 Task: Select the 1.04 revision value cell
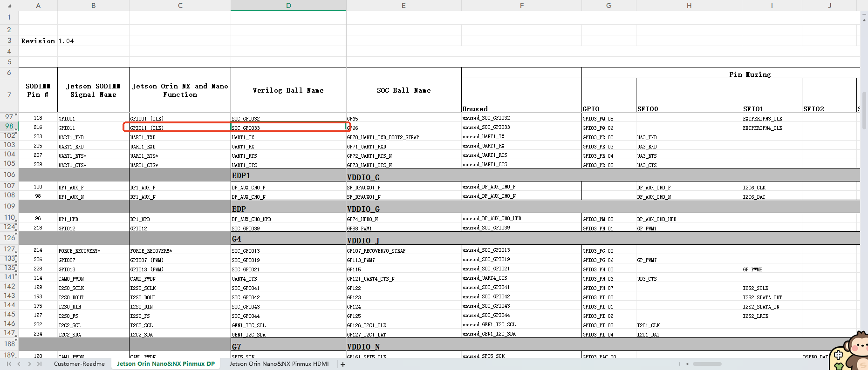coord(93,41)
